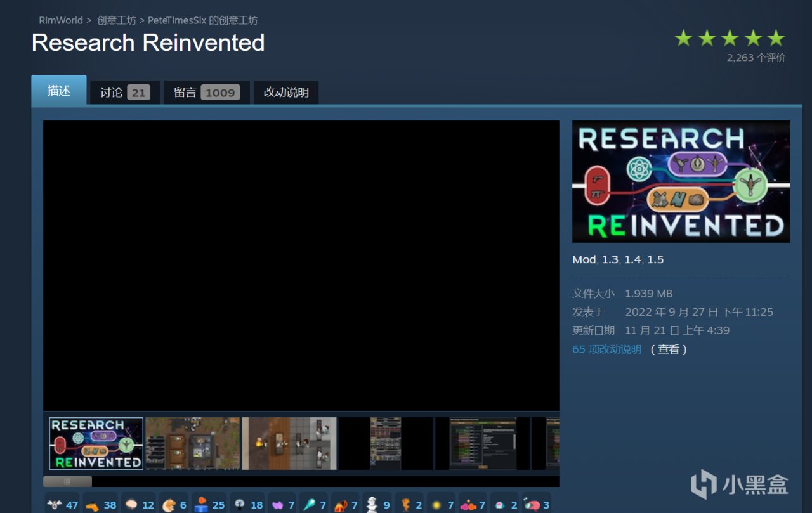
Task: Click the award badge with count 18
Action: tap(247, 503)
